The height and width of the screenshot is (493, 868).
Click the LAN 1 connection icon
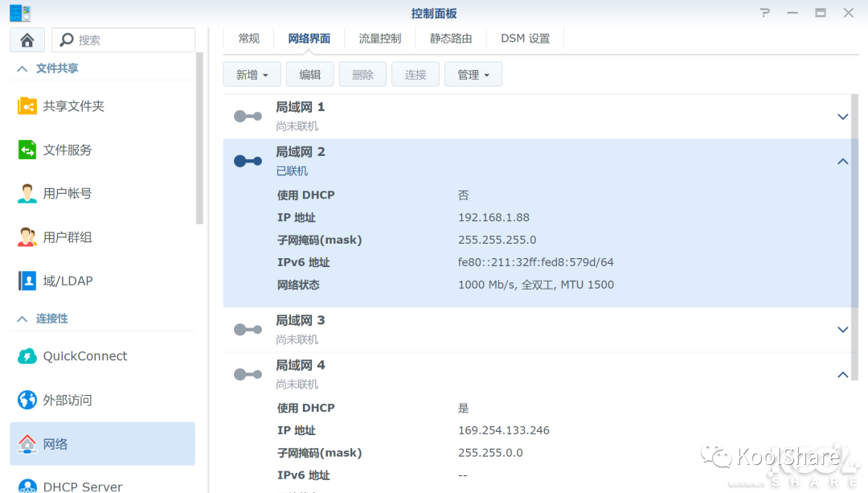(248, 117)
